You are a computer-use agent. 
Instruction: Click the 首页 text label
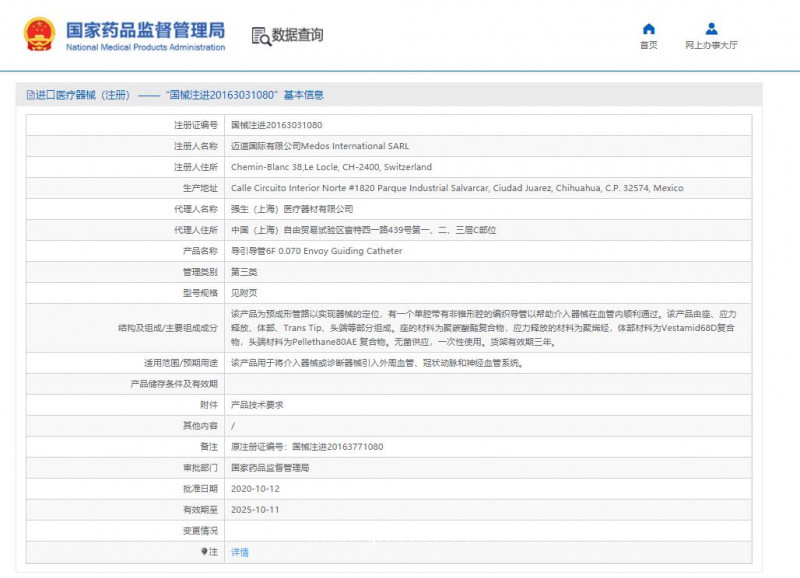(649, 43)
